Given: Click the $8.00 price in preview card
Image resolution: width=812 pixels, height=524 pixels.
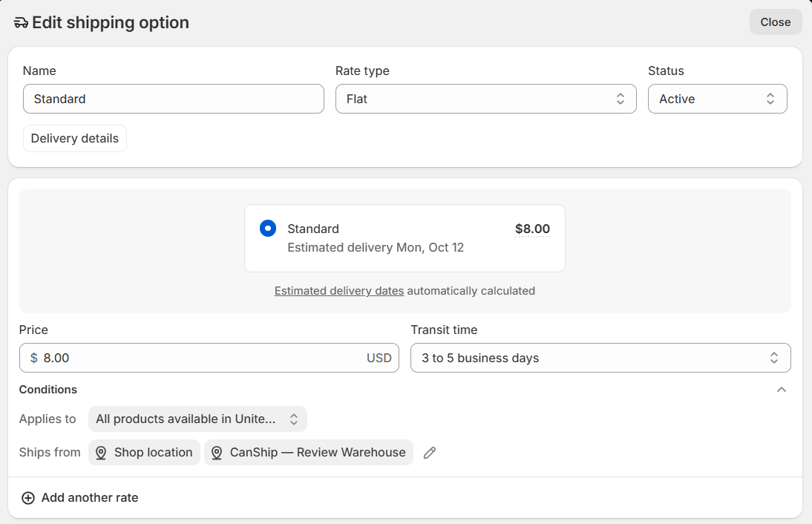Looking at the screenshot, I should (x=532, y=229).
